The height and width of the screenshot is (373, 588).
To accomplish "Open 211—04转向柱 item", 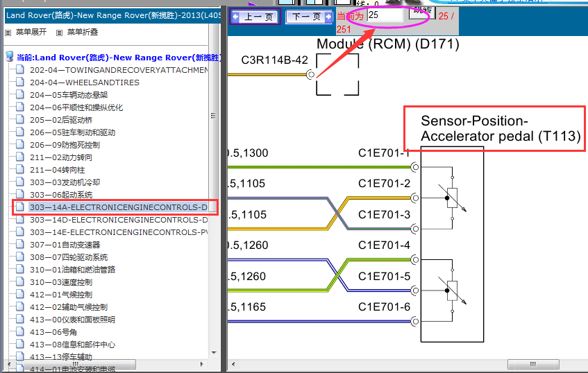I will tap(58, 170).
